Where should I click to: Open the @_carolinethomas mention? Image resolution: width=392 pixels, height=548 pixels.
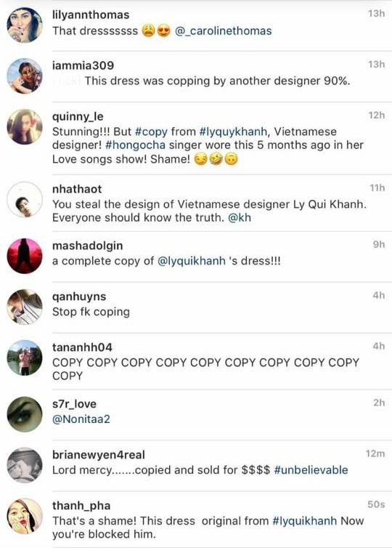click(x=223, y=31)
